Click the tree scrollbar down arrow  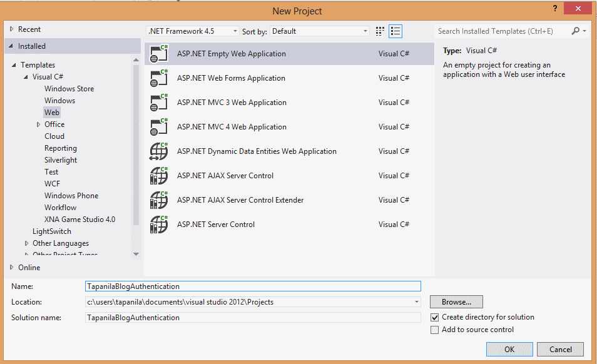coord(136,254)
